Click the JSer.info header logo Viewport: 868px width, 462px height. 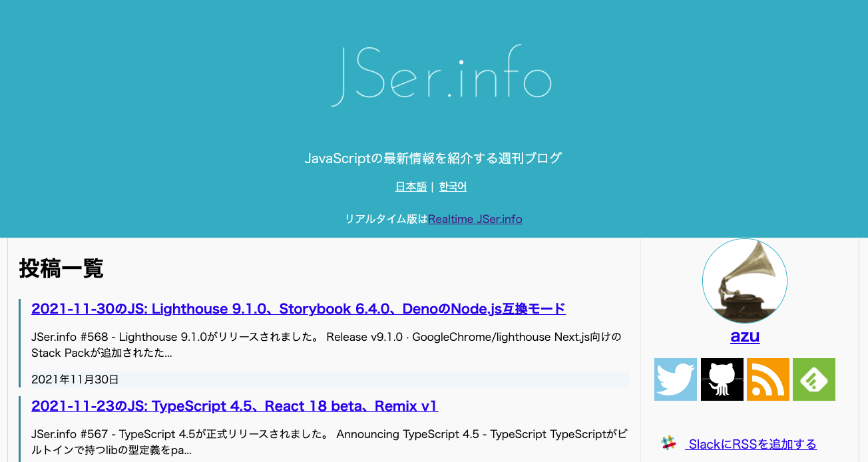[441, 77]
